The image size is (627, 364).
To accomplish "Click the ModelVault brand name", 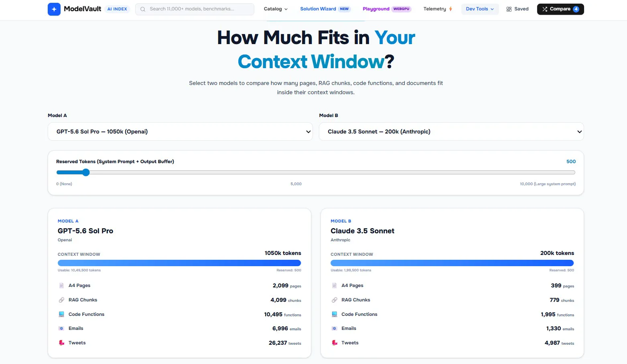I will [x=83, y=9].
